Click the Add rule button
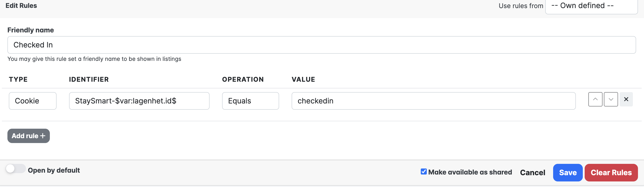This screenshot has width=644, height=187. [x=25, y=136]
